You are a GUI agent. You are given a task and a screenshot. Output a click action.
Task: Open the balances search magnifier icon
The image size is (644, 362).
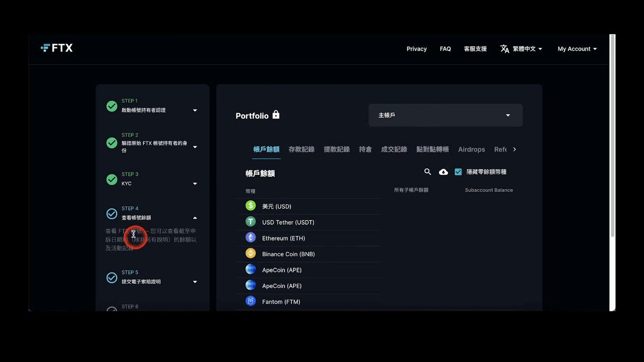428,172
